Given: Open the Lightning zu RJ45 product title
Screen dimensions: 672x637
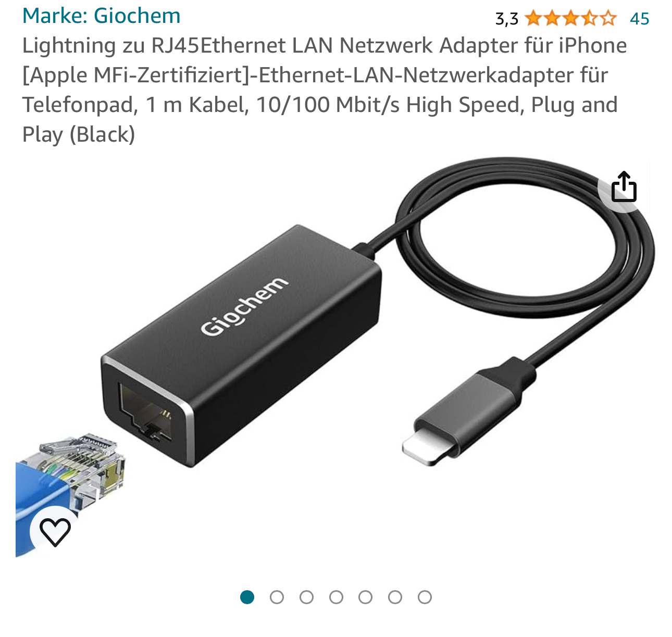Looking at the screenshot, I should click(325, 90).
